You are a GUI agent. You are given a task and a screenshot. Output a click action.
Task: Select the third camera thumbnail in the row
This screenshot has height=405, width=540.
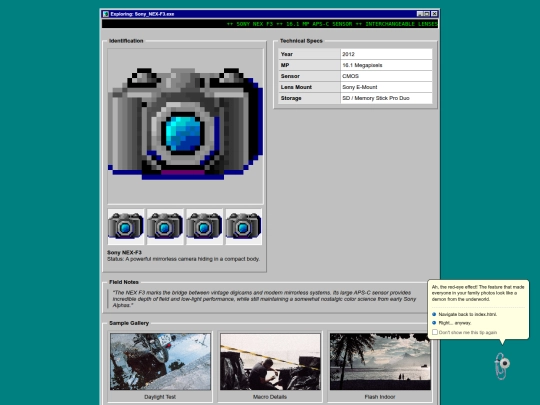coord(204,227)
